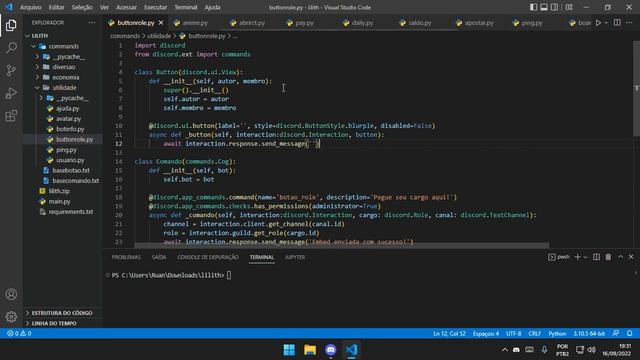Open Customize Layout icon in title bar
The image size is (640, 360).
pyautogui.click(x=569, y=7)
